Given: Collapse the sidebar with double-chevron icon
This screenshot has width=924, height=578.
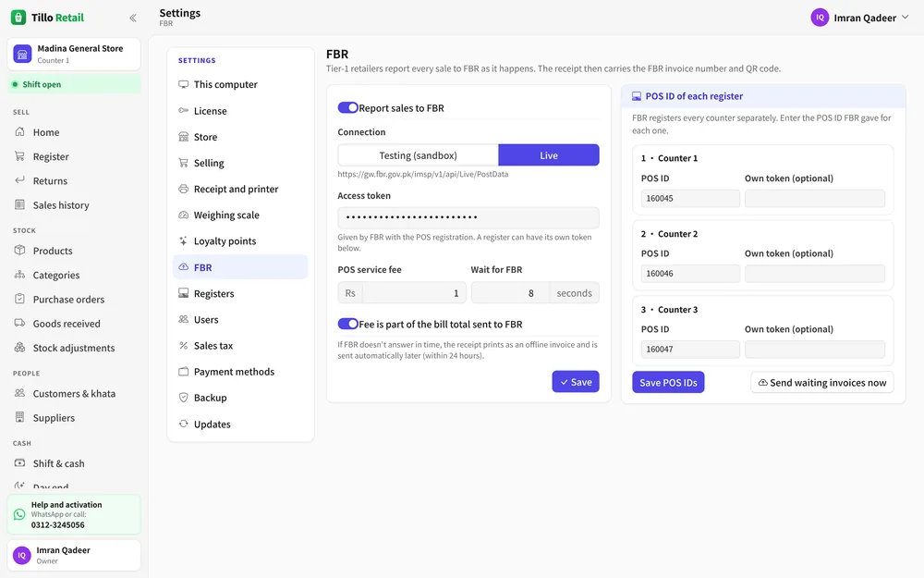Looking at the screenshot, I should pos(133,18).
